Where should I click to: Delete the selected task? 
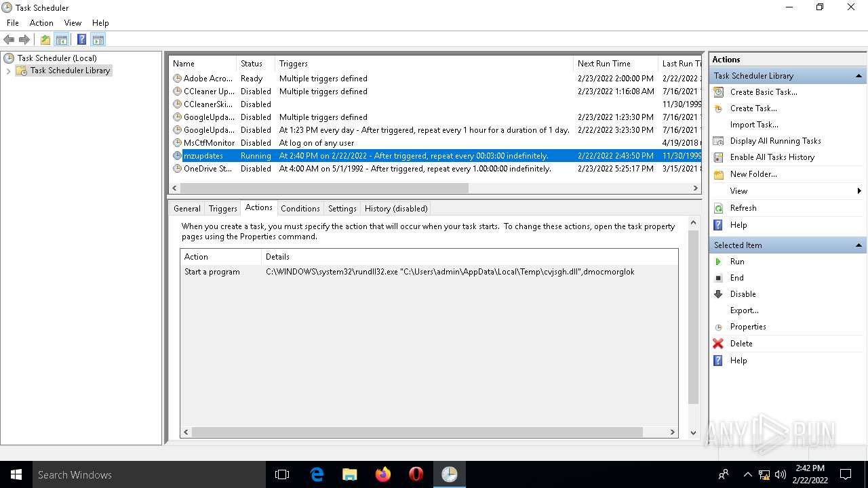pos(741,344)
